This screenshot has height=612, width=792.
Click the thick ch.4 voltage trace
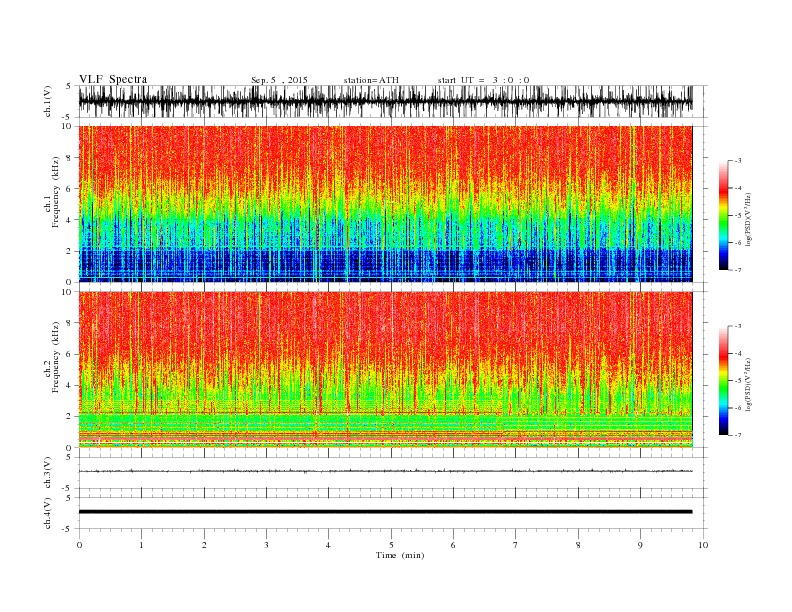coord(385,512)
